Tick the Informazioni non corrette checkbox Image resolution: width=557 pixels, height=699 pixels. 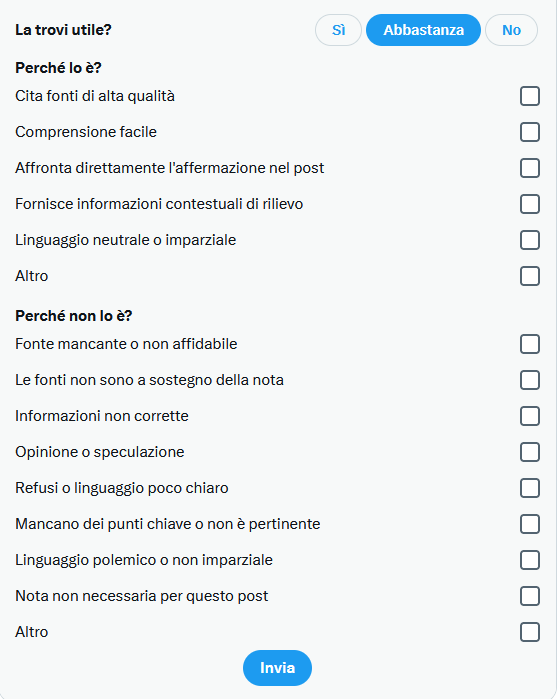coord(530,416)
